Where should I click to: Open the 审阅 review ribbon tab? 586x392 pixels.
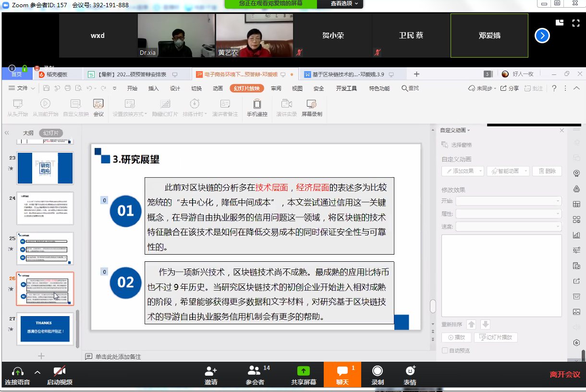[276, 88]
